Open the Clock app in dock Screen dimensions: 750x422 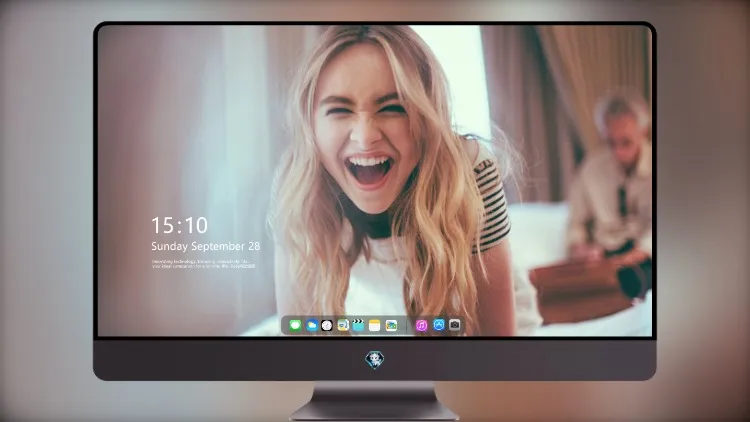click(x=327, y=325)
